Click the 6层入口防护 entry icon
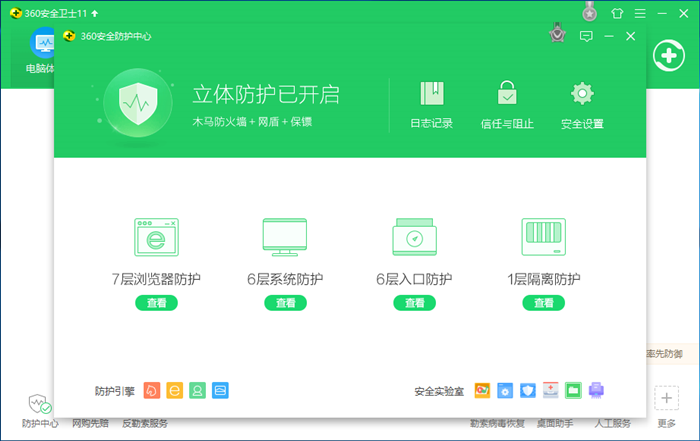Image resolution: width=700 pixels, height=441 pixels. (x=414, y=237)
